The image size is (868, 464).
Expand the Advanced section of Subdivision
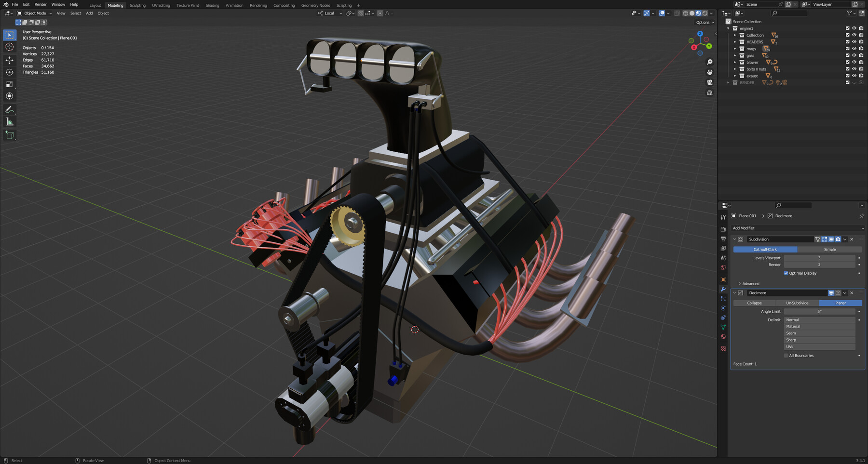pos(750,283)
